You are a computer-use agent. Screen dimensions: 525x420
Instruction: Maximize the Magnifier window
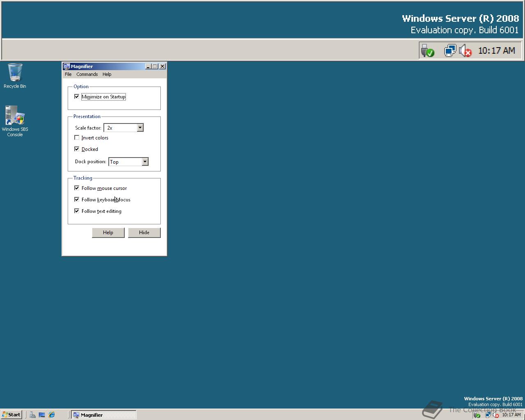pos(155,66)
